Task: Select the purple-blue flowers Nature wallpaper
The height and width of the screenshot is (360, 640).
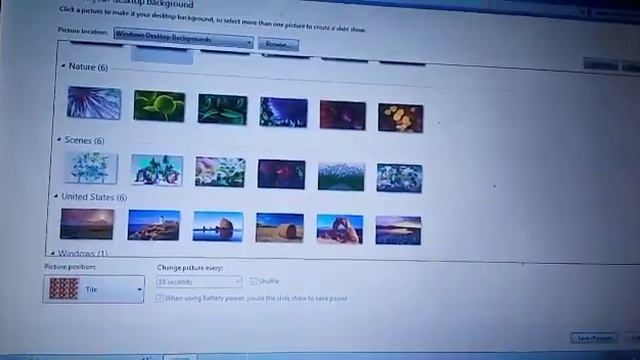Action: pos(283,113)
